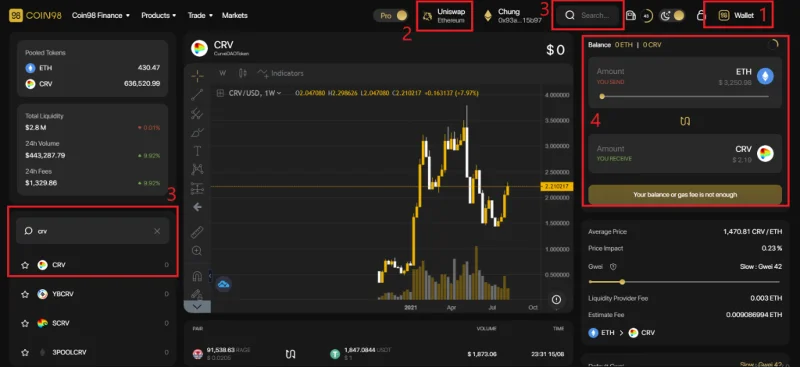
Task: Clear the crv search with X
Action: 157,231
